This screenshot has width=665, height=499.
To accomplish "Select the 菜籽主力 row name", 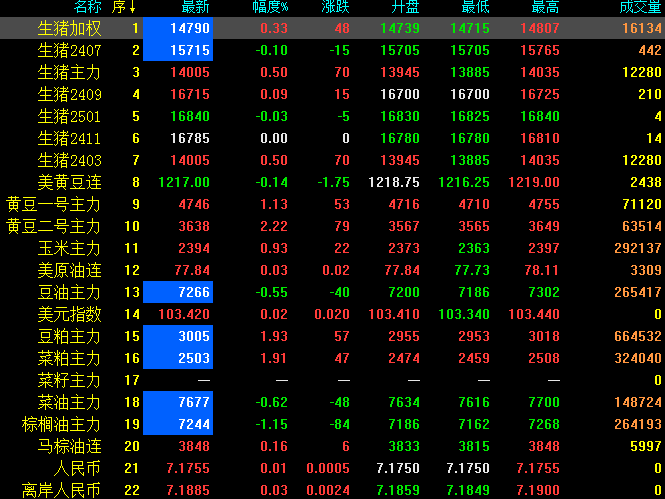I will [70, 381].
